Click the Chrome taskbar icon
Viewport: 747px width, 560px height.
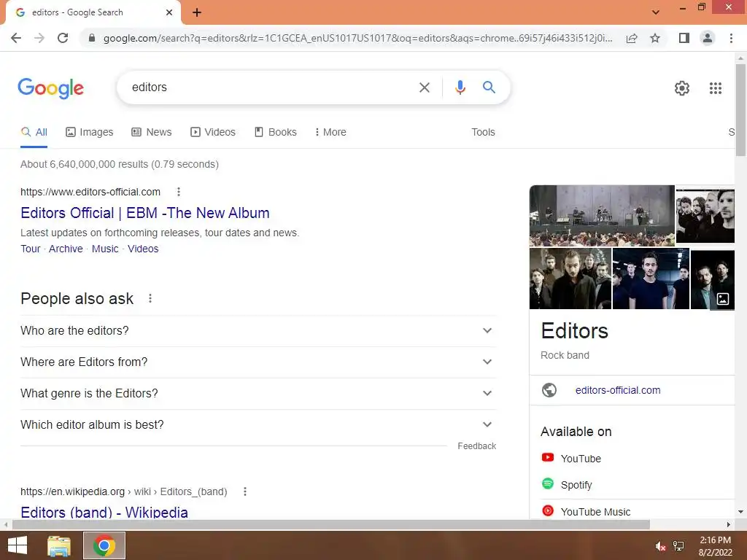click(104, 545)
